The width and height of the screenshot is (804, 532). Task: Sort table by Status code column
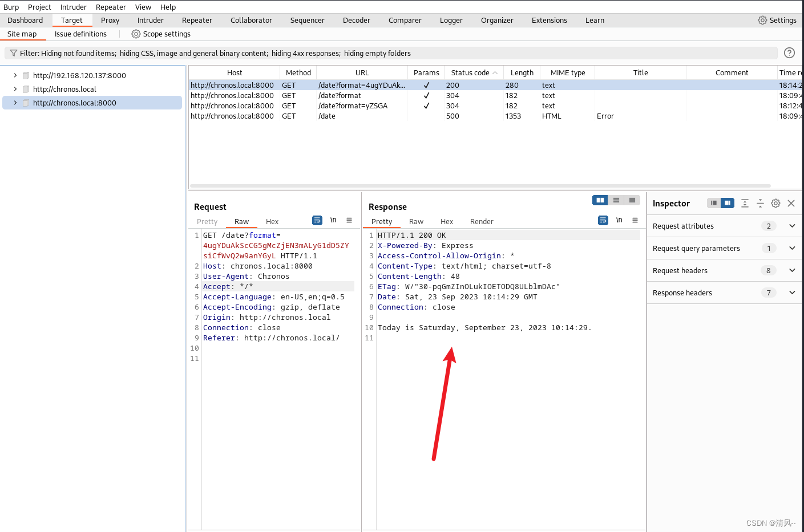click(474, 72)
